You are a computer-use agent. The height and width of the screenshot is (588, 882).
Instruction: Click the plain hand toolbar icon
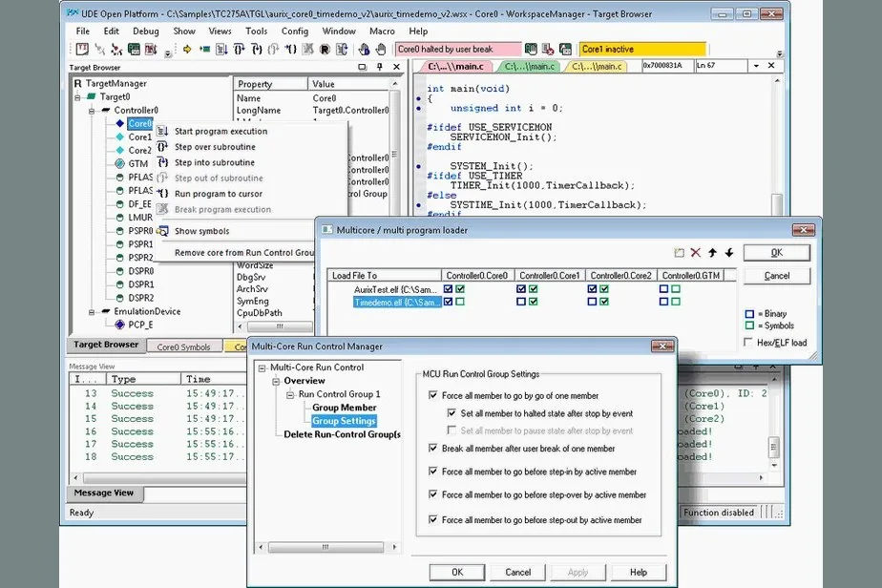point(381,50)
